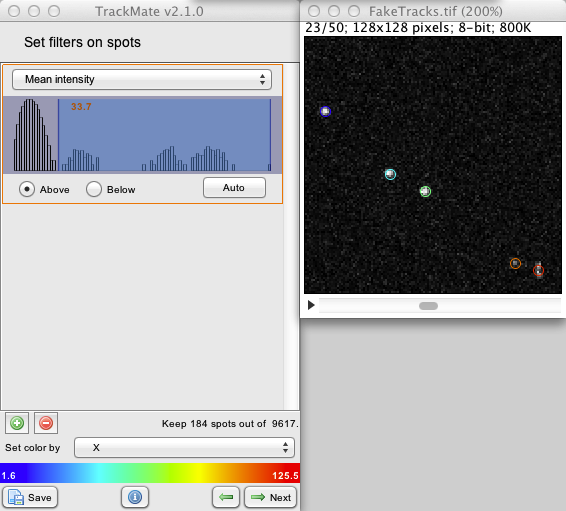Image resolution: width=566 pixels, height=511 pixels.
Task: Open the Set color by X dropdown
Action: 184,447
